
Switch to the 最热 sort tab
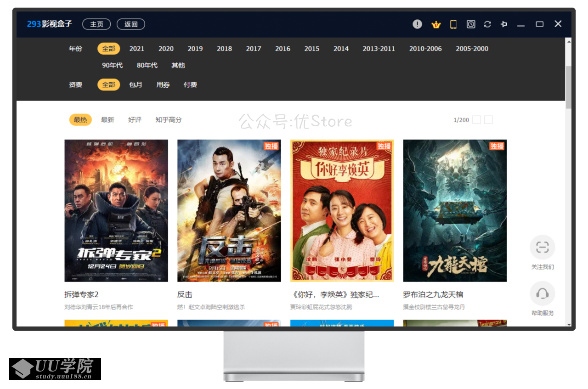(80, 119)
